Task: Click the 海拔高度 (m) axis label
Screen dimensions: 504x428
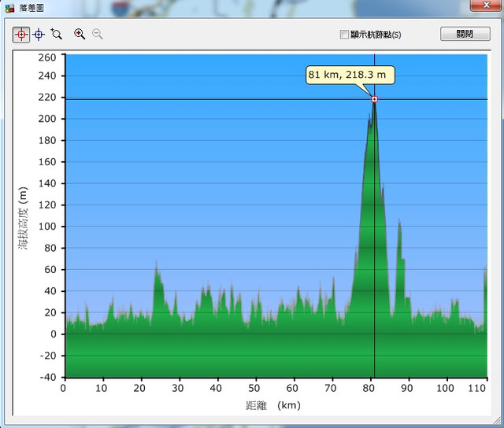Action: click(x=23, y=218)
